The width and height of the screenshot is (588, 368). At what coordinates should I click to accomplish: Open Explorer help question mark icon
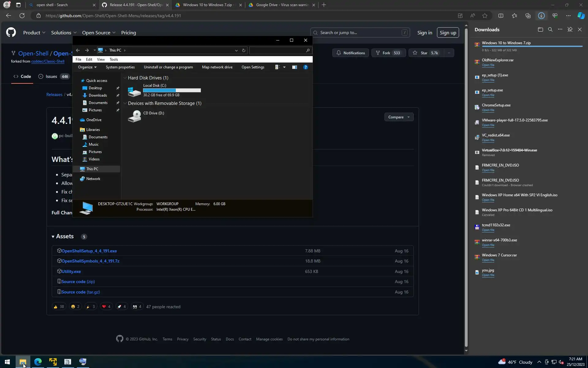pos(305,67)
